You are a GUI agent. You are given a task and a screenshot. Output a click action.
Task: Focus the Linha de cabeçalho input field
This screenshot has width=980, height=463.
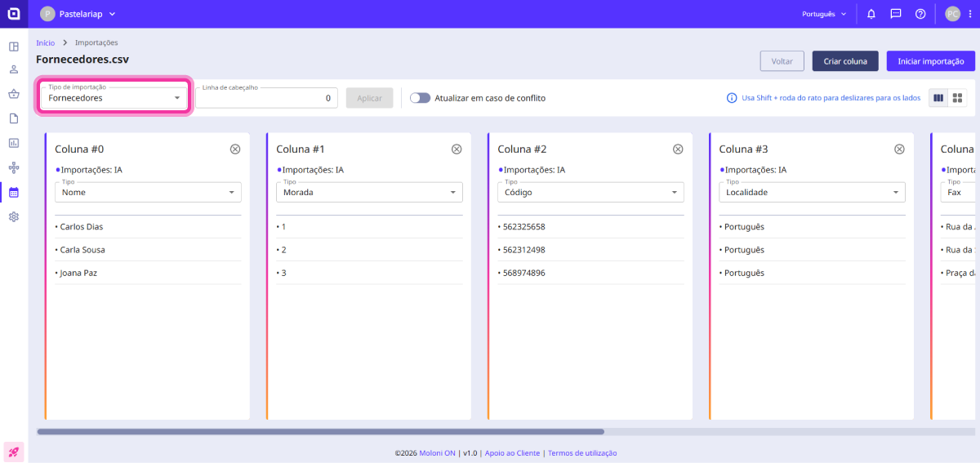(266, 98)
